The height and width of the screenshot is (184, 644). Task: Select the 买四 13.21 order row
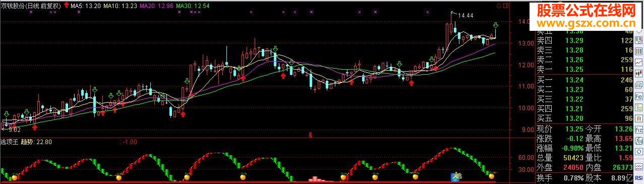[584, 109]
